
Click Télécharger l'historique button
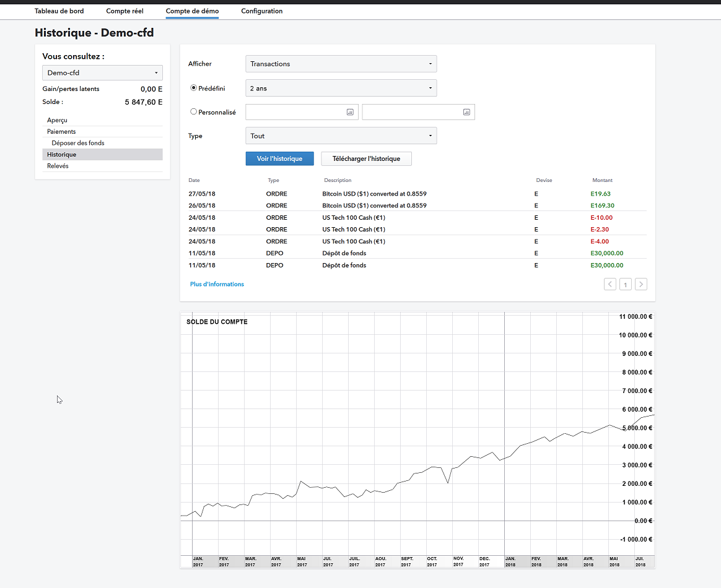coord(366,158)
